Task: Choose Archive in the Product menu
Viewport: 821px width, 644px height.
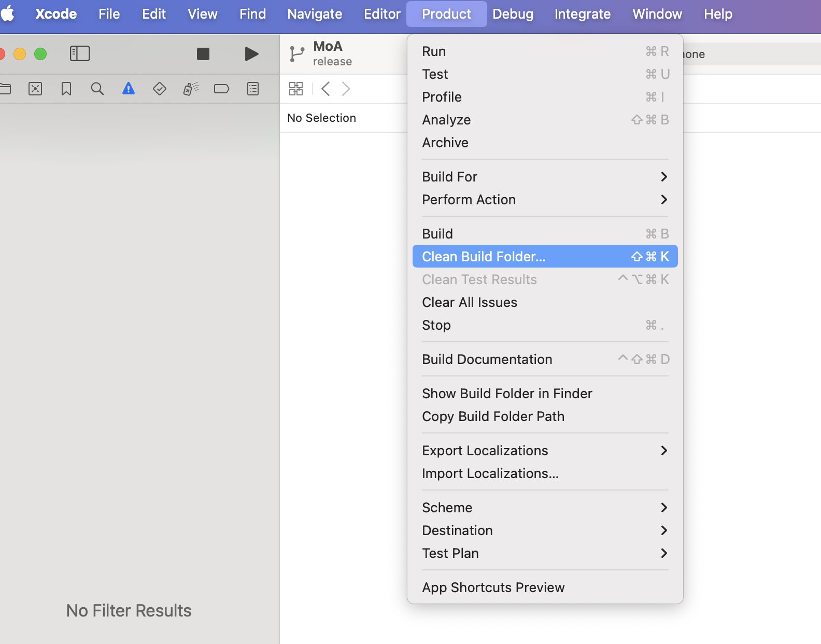Action: [x=545, y=143]
